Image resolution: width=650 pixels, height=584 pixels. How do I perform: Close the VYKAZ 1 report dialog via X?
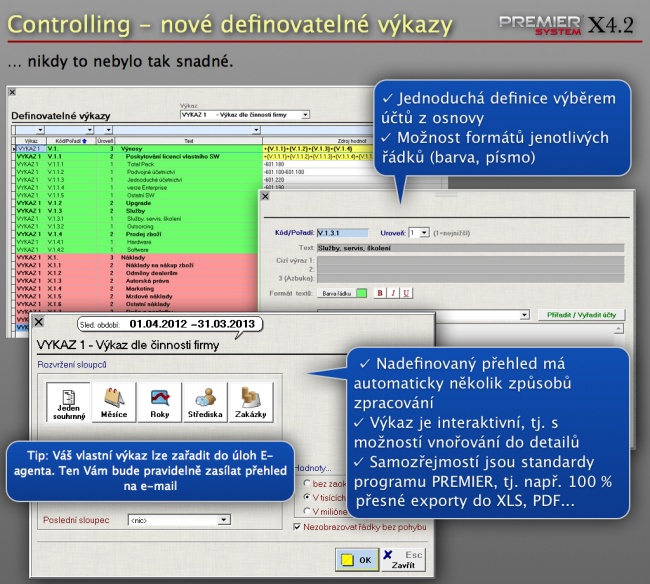(x=39, y=322)
